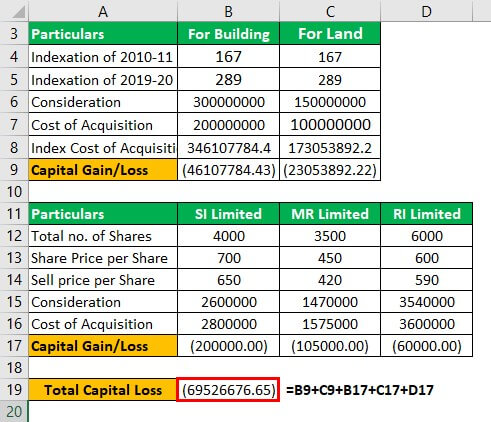Select column B header
Image resolution: width=491 pixels, height=422 pixels.
pyautogui.click(x=228, y=11)
